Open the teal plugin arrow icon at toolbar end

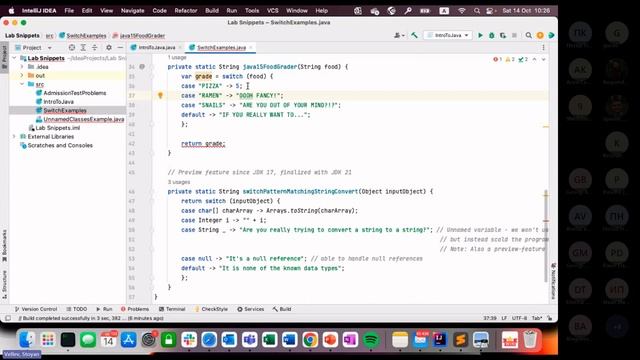coord(551,36)
